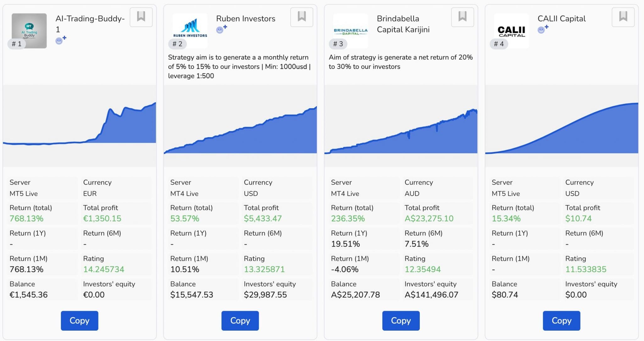This screenshot has width=644, height=341.
Task: Click the # 3 rank badge
Action: point(338,44)
